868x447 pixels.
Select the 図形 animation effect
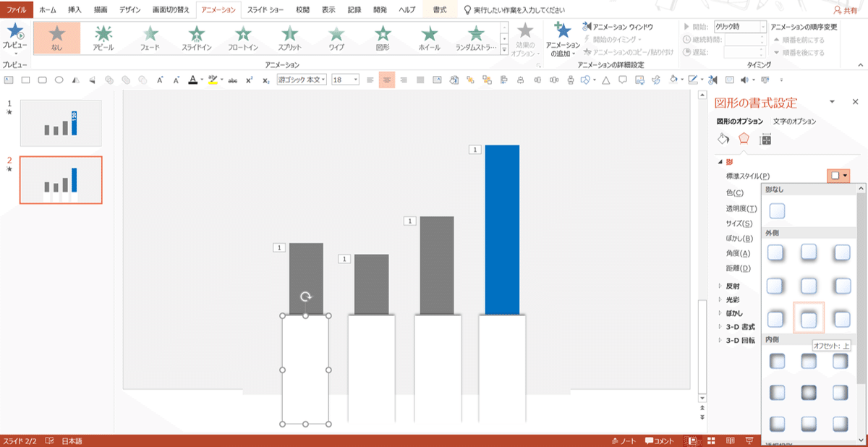pyautogui.click(x=383, y=38)
